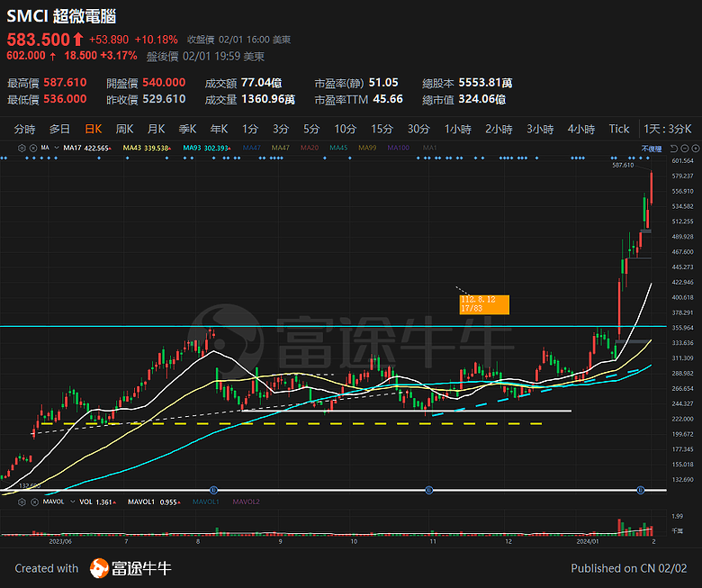Open the Tick chart tab

(619, 130)
